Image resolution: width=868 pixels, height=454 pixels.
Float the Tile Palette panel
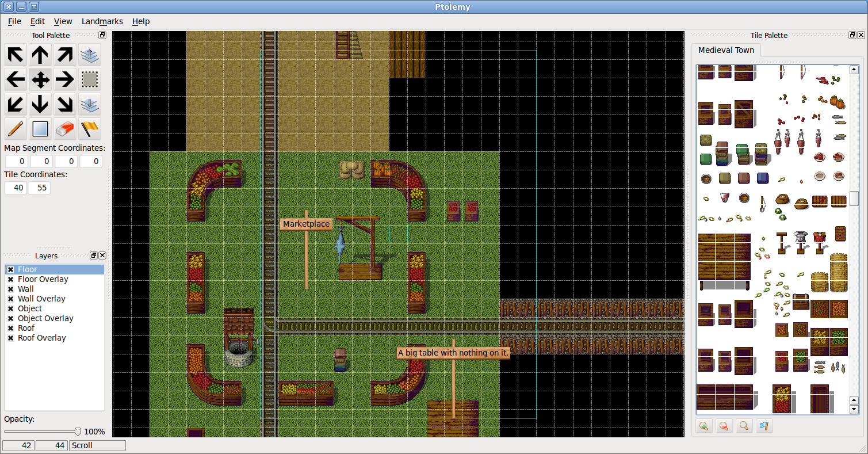[852, 35]
